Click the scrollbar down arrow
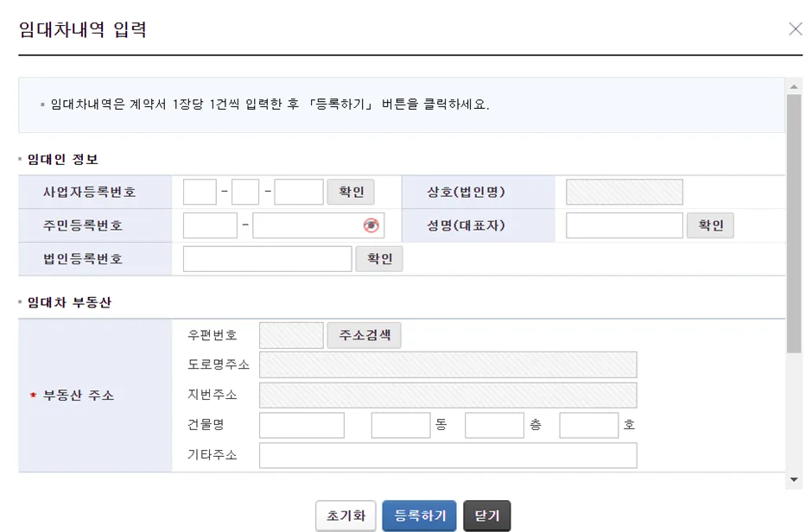Viewport: 812px width, 532px height. (794, 479)
